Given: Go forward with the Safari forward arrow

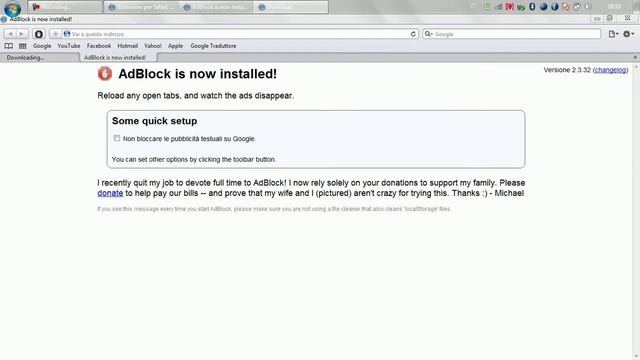Looking at the screenshot, I should click(x=22, y=34).
